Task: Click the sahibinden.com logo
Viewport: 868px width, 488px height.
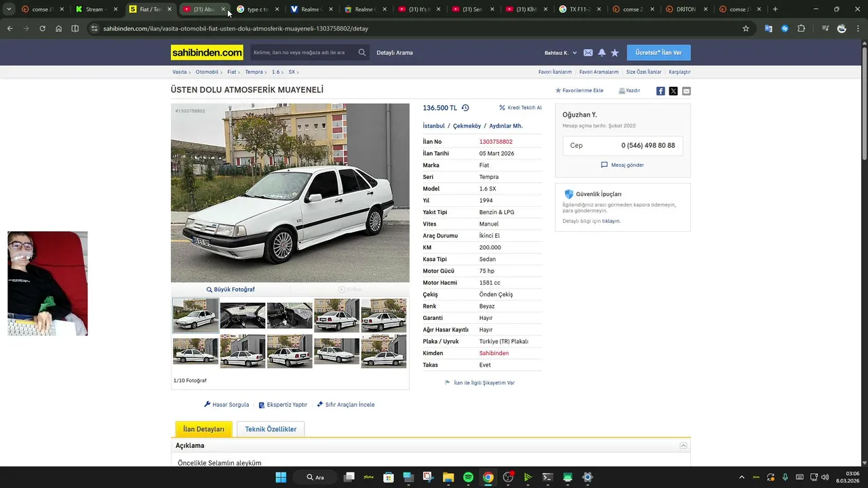Action: [x=207, y=53]
